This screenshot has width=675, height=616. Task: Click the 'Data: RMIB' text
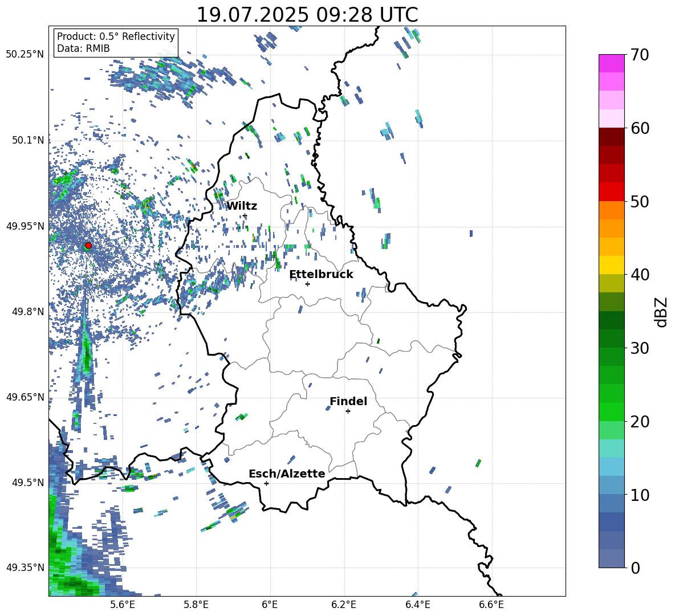pyautogui.click(x=83, y=48)
